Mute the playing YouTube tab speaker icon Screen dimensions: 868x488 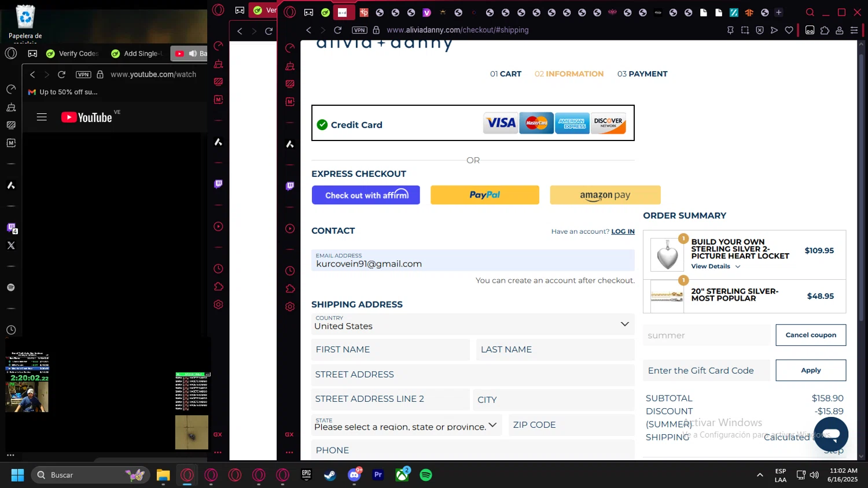pos(193,53)
